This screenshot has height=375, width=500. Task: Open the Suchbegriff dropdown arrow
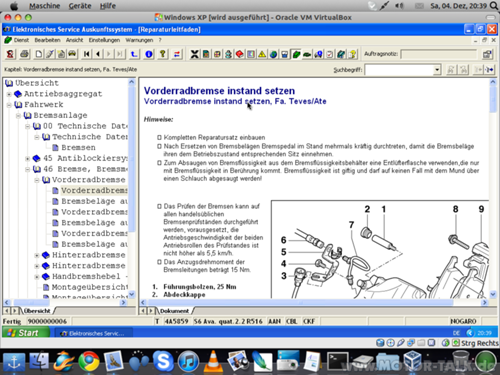click(437, 70)
